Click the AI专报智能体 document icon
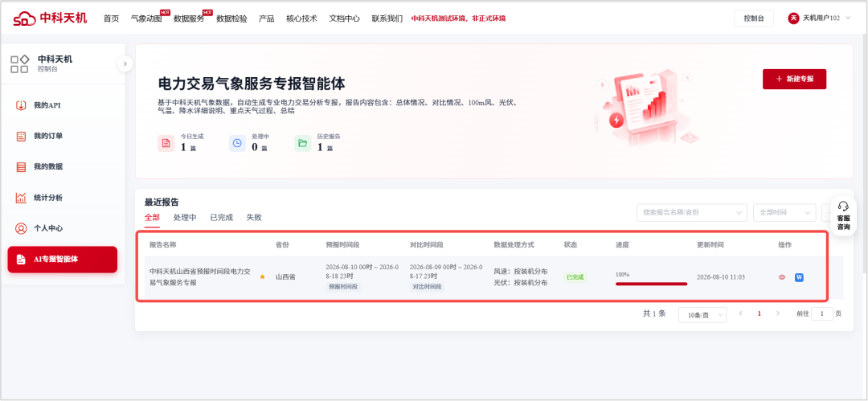868x401 pixels. click(21, 260)
